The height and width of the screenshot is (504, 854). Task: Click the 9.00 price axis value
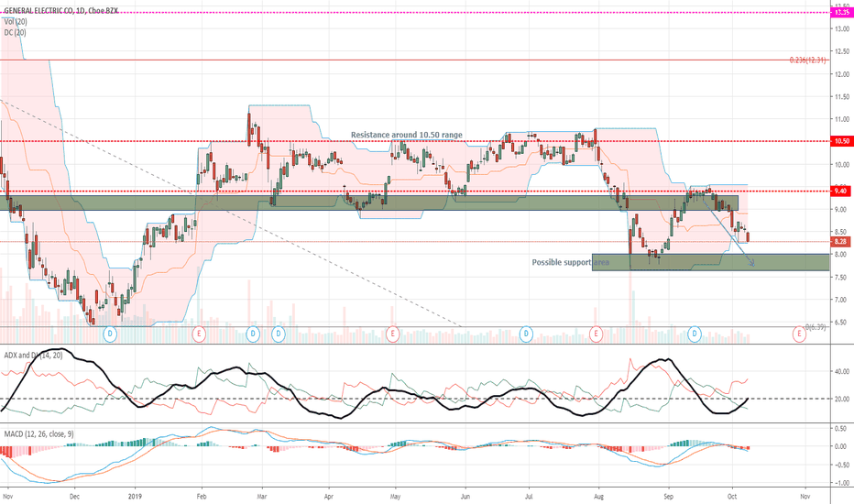point(841,209)
